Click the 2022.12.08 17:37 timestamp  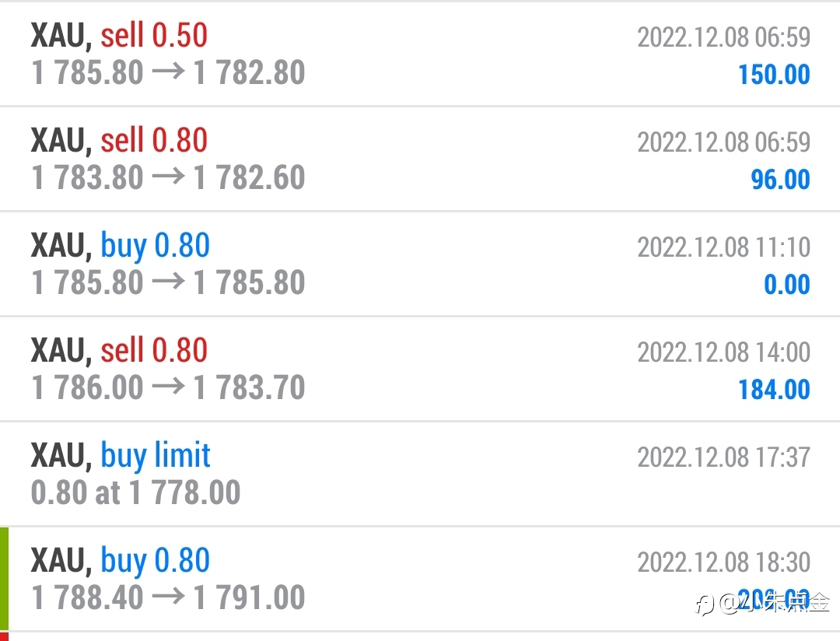724,457
